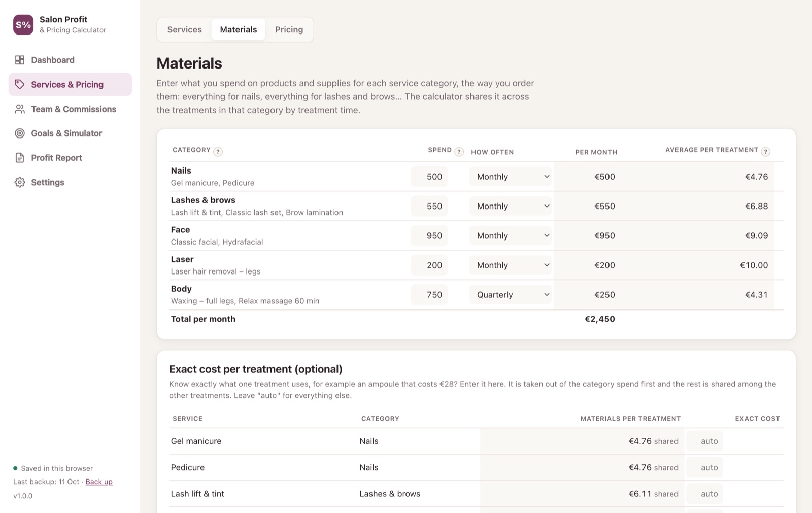Open Team & Commissions in the sidebar
The image size is (812, 513).
(x=70, y=109)
